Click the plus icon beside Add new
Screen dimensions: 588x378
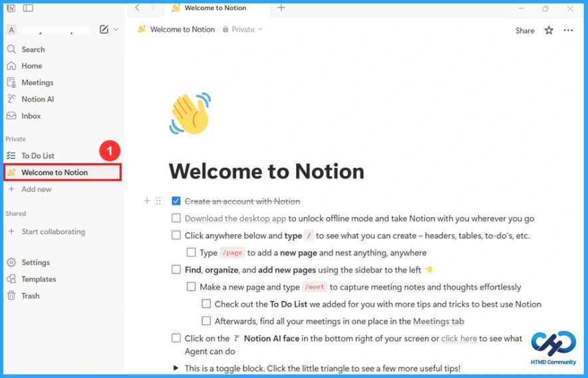coord(11,189)
